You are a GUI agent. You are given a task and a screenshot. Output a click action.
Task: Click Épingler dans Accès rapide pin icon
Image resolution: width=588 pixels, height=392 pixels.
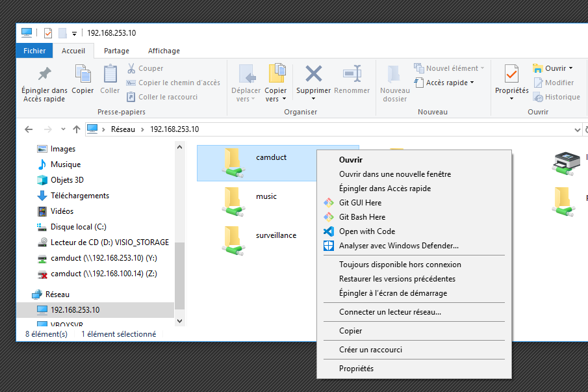[x=44, y=73]
